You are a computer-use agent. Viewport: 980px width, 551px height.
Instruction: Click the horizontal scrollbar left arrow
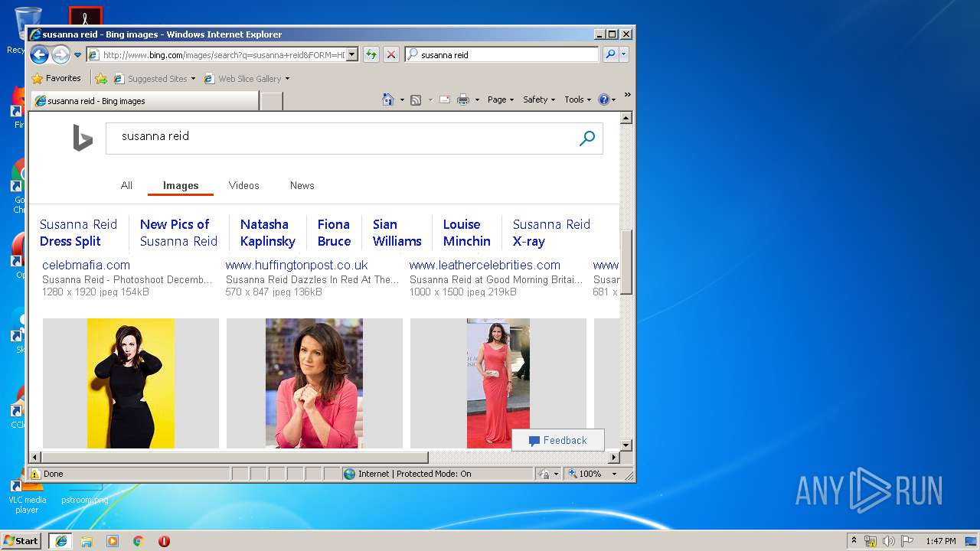[x=35, y=457]
